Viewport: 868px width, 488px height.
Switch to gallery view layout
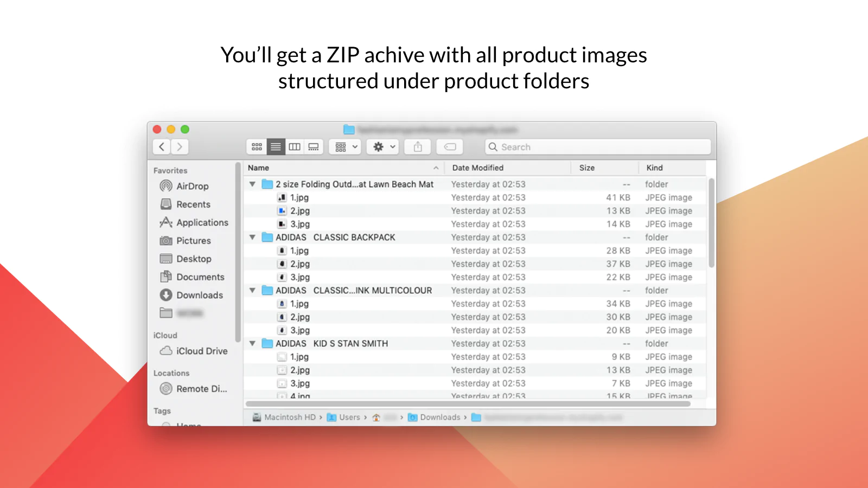click(x=314, y=147)
